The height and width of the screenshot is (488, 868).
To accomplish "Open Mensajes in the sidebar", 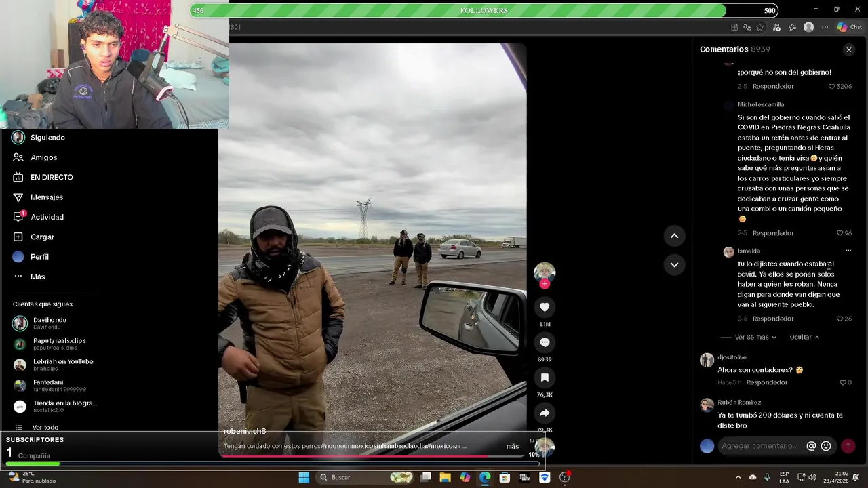I will [47, 197].
